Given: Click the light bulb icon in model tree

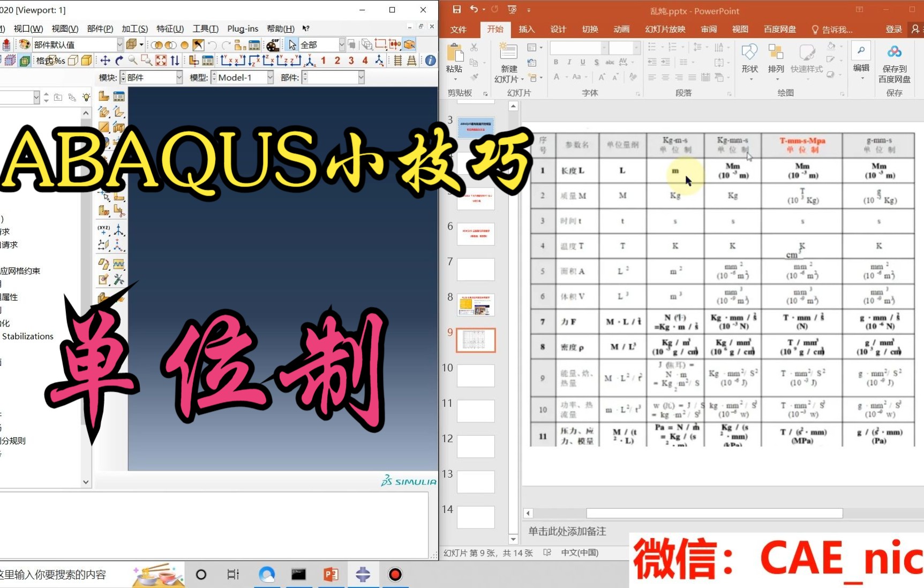Looking at the screenshot, I should tap(86, 97).
